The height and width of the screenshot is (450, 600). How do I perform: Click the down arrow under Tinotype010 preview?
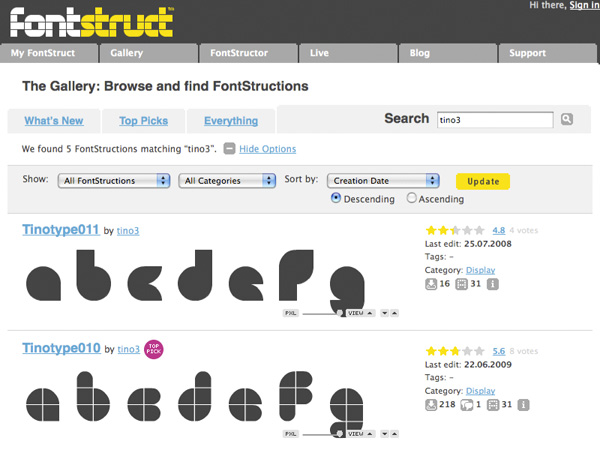[x=385, y=434]
